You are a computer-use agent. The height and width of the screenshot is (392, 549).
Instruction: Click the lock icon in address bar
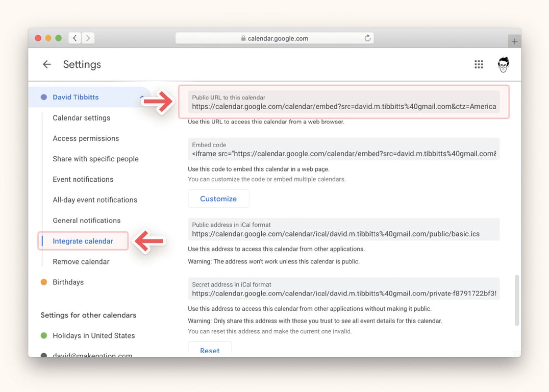coord(243,39)
